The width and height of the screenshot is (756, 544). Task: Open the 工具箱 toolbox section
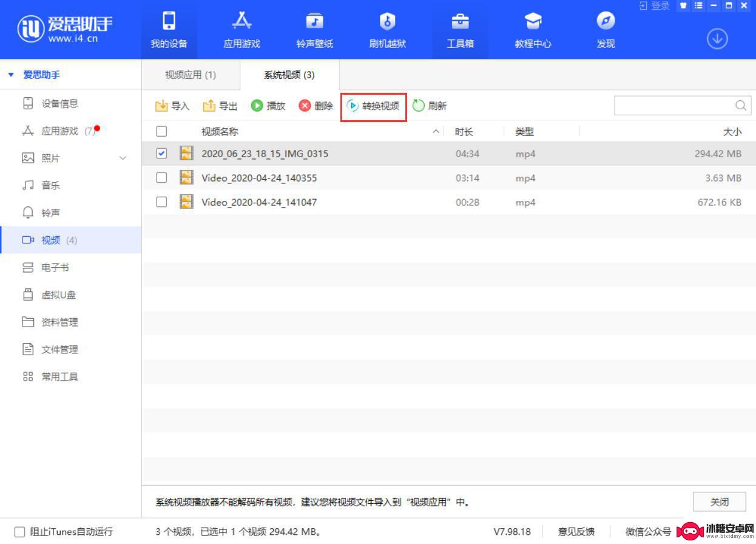pos(460,30)
